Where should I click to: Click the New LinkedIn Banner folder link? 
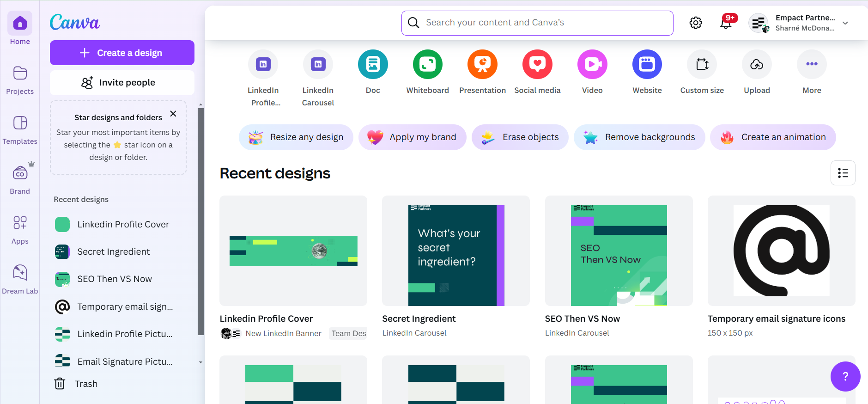[283, 333]
